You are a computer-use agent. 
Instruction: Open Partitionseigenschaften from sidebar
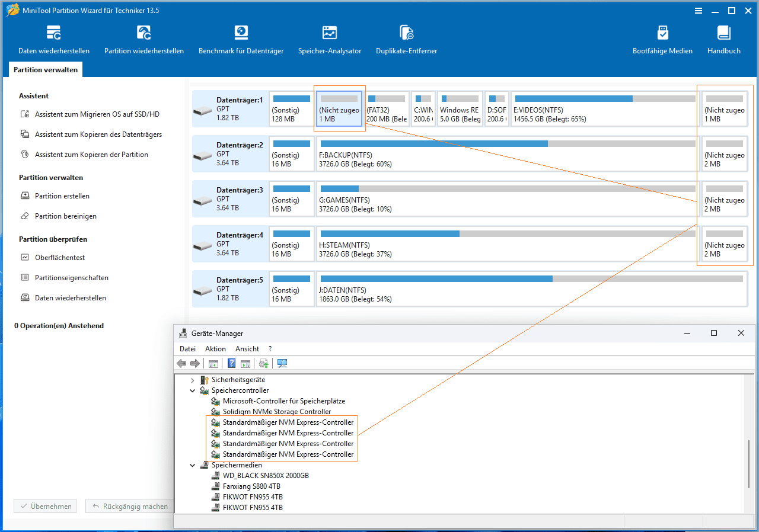click(x=64, y=278)
